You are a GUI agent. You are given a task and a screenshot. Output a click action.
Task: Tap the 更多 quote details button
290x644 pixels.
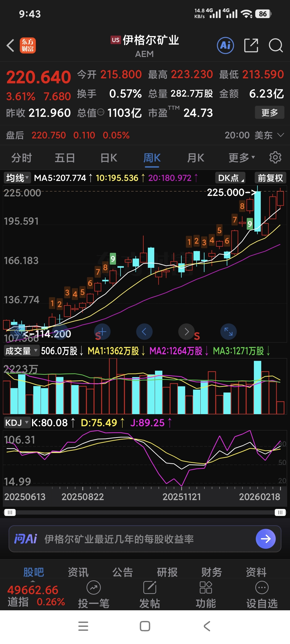coord(270,113)
